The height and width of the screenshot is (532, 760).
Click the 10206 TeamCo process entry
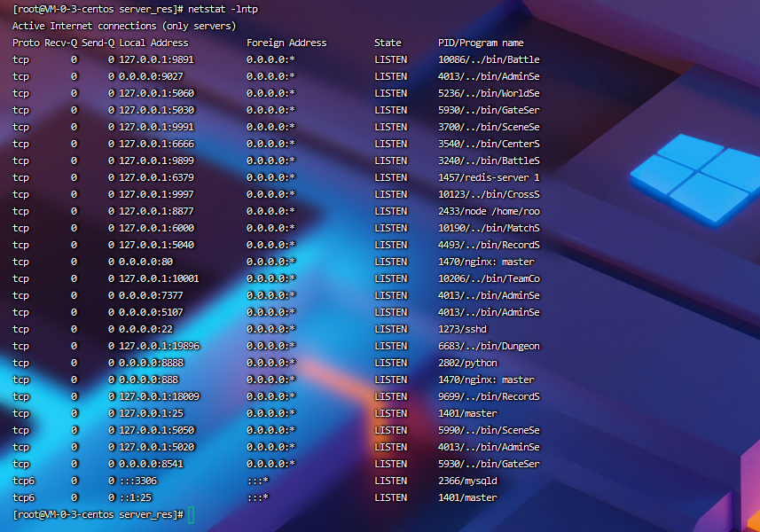(489, 278)
